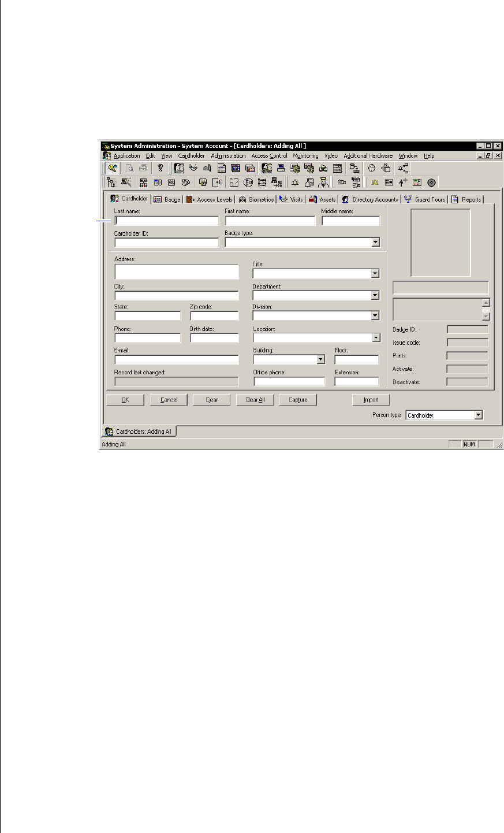The height and width of the screenshot is (833, 504).
Task: Click the cardholder photo placeholder box
Action: pos(440,243)
